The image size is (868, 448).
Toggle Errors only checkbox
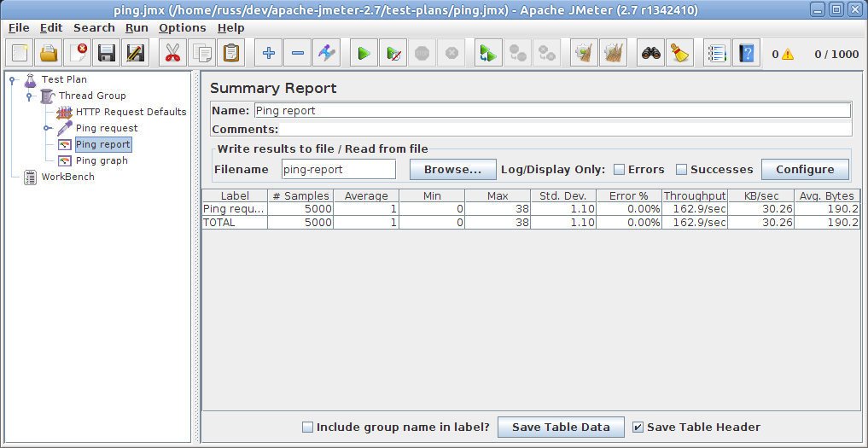coord(620,170)
